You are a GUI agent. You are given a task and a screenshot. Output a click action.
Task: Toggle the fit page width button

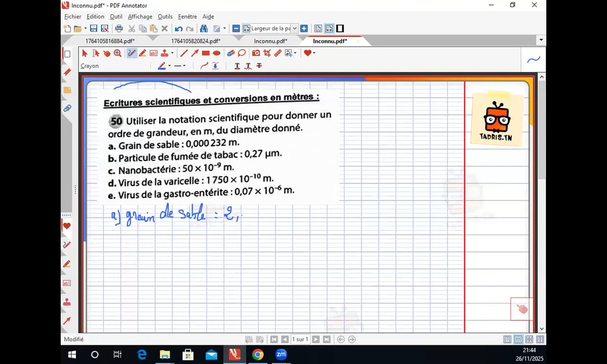coord(329,29)
